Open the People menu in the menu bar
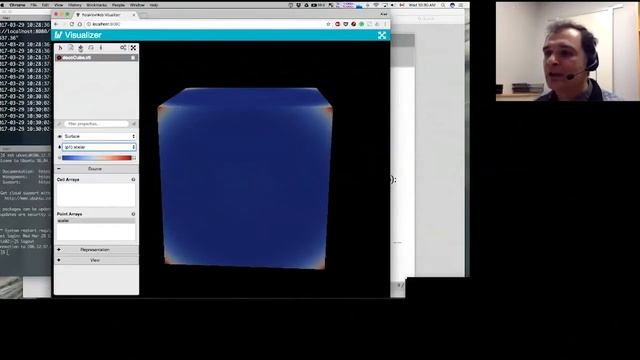This screenshot has height=360, width=640. pyautogui.click(x=118, y=5)
